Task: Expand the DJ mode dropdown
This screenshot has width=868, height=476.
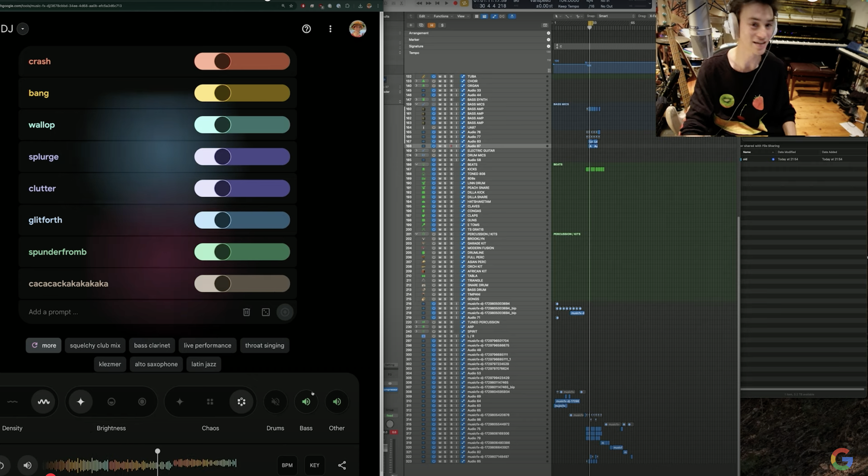Action: point(22,28)
